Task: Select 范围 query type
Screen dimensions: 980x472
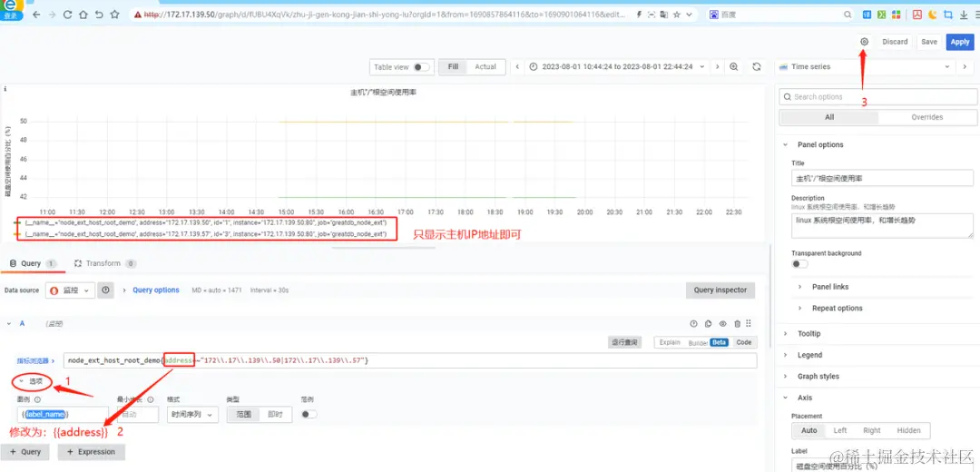Action: tap(244, 414)
